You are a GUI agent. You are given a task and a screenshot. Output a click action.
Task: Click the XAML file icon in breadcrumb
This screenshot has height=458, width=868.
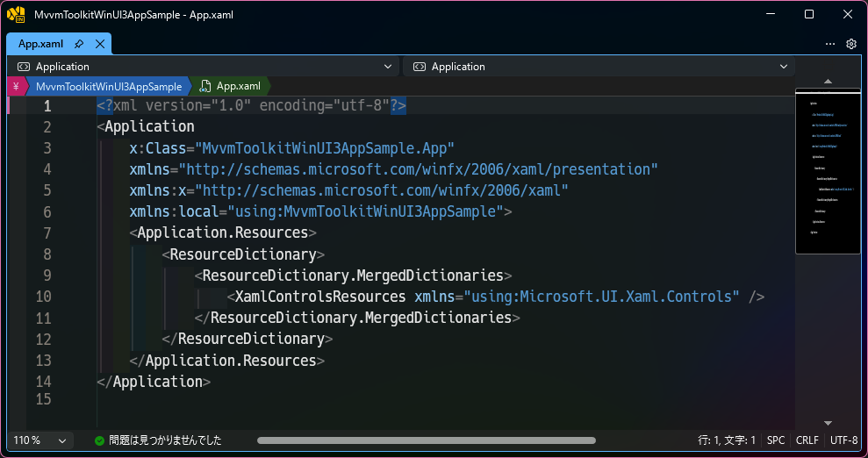click(x=205, y=86)
